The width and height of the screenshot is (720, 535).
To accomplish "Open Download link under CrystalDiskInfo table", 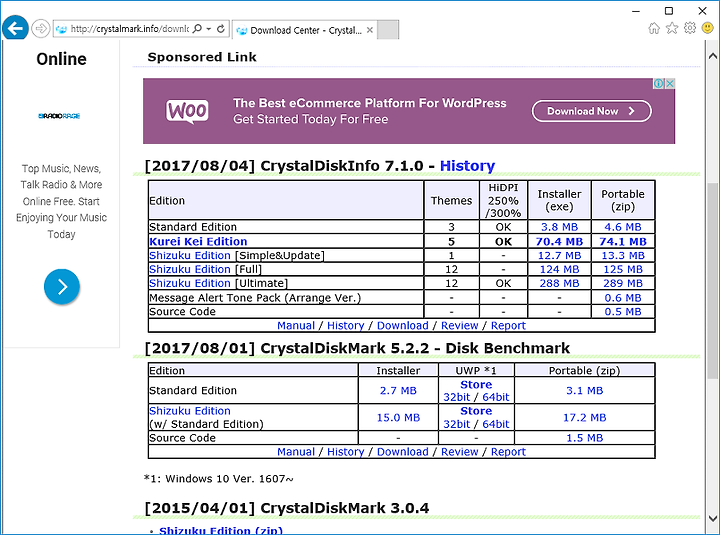I will (x=403, y=326).
